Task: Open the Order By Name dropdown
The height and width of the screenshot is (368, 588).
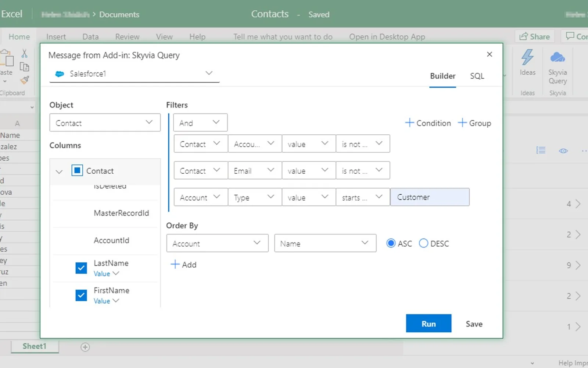Action: coord(325,243)
